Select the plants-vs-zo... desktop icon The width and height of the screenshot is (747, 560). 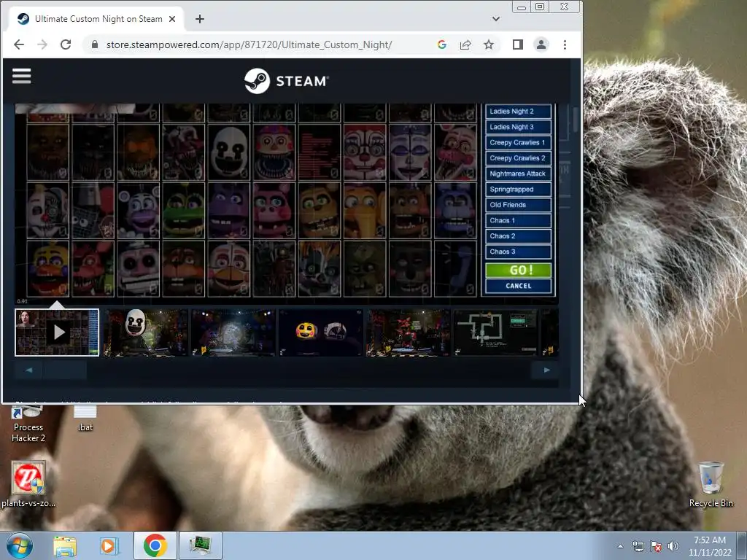(28, 484)
